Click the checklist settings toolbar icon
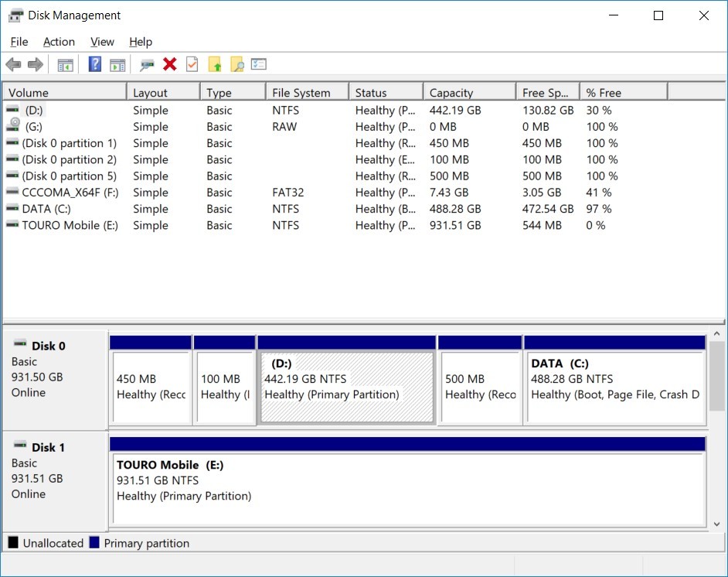This screenshot has height=577, width=728. click(259, 65)
